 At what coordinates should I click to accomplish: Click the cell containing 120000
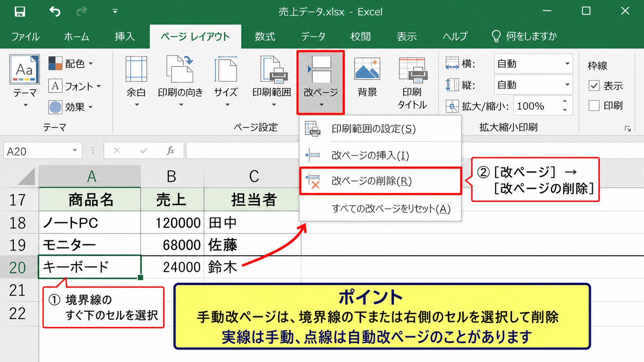172,222
